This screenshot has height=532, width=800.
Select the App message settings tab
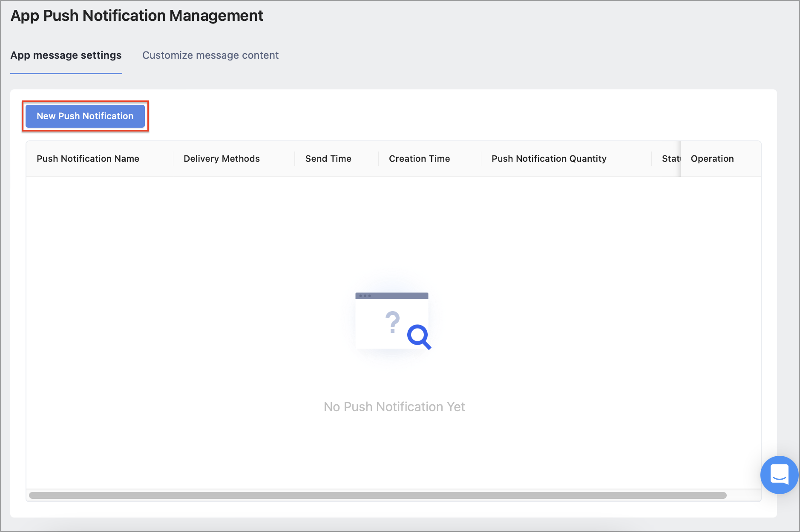(x=66, y=55)
